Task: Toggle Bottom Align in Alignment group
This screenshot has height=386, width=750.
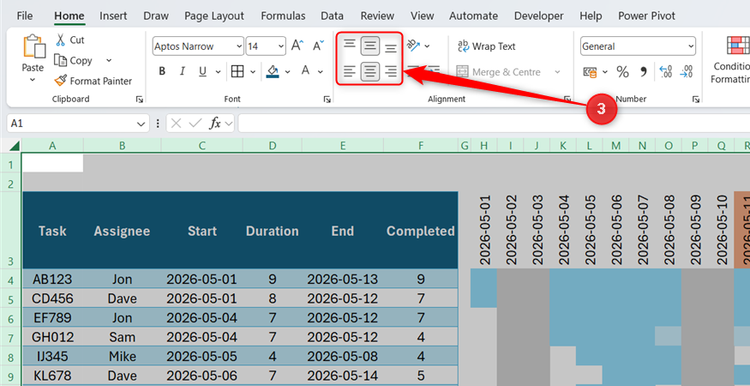Action: point(391,47)
